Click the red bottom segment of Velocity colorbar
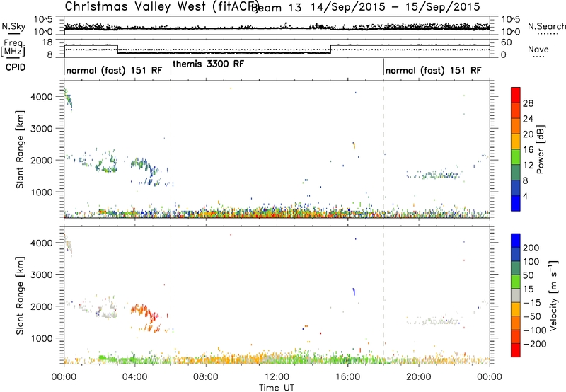The width and height of the screenshot is (566, 392). coord(516,350)
